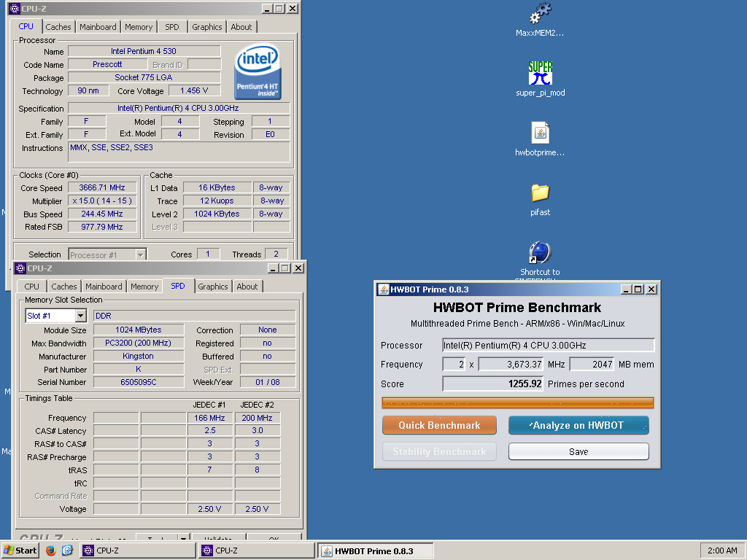Click the memory field showing 2047
The height and width of the screenshot is (560, 747).
point(592,365)
